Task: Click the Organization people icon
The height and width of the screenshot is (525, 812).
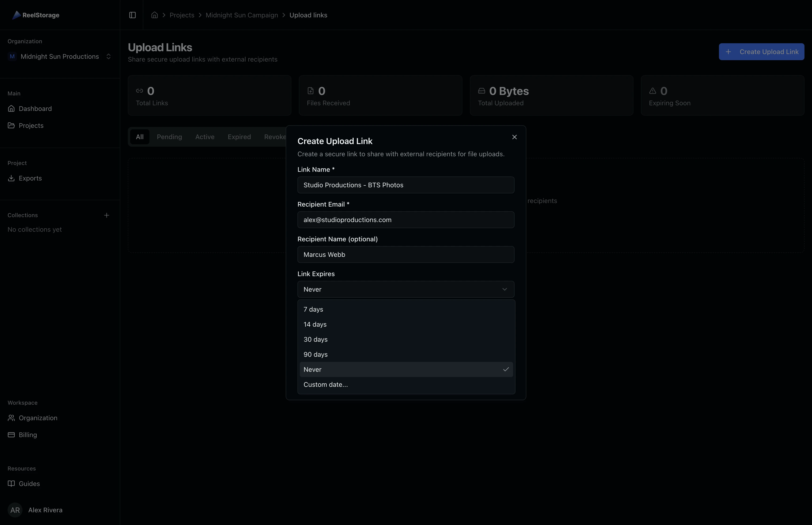Action: point(12,418)
